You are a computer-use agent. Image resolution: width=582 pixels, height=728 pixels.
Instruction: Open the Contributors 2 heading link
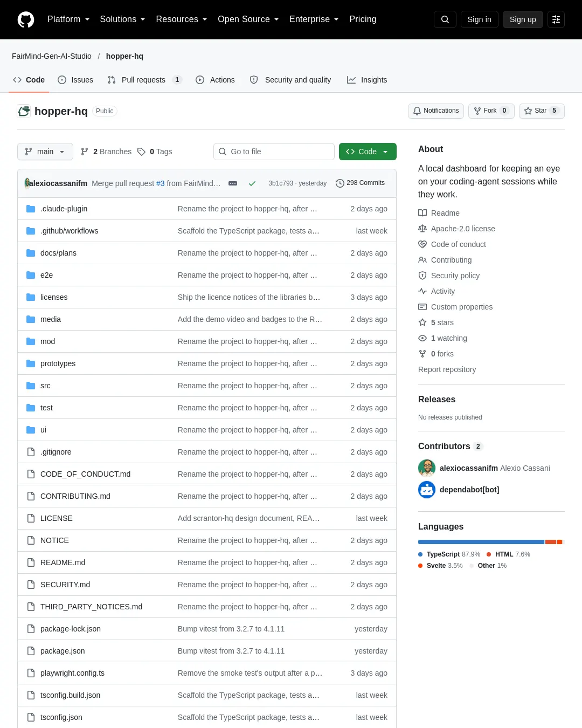pos(451,446)
